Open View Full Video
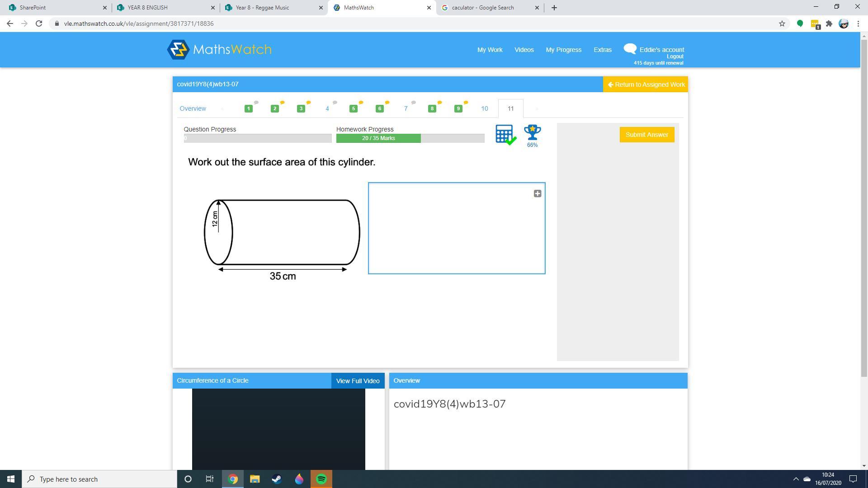 tap(358, 381)
